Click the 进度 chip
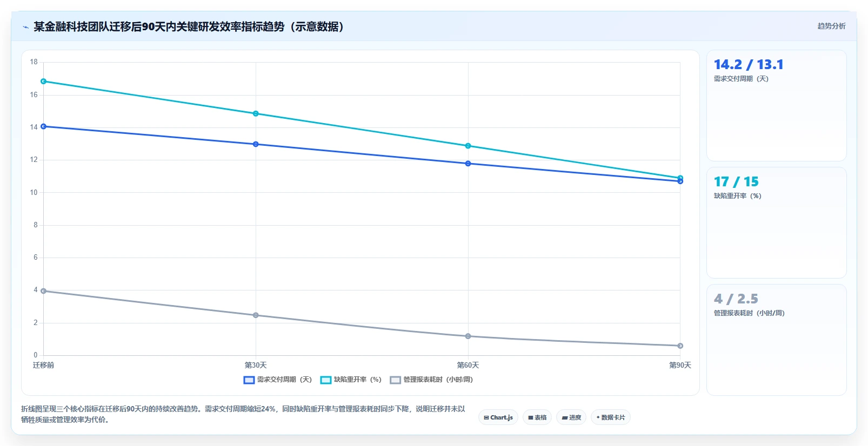This screenshot has width=868, height=446. (x=571, y=417)
